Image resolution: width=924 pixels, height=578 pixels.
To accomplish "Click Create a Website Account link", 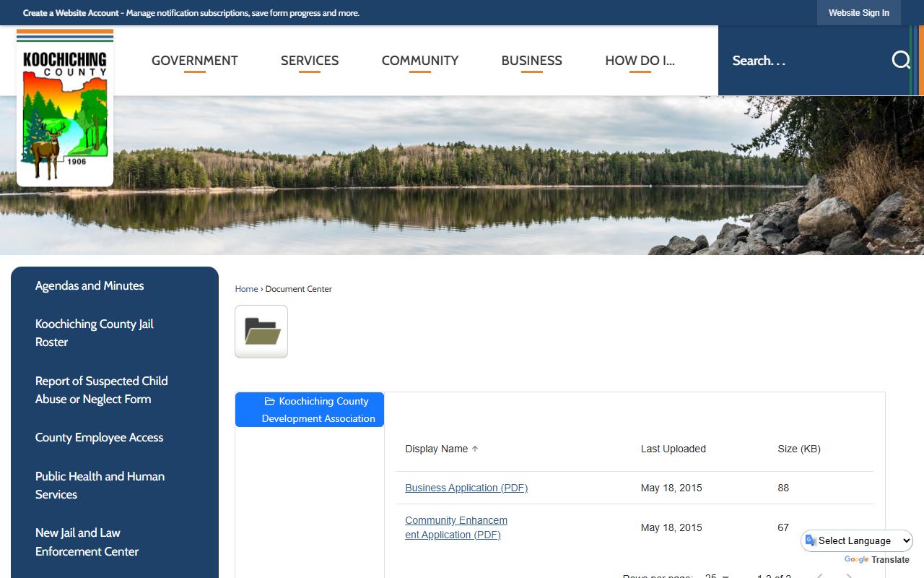I will tap(71, 13).
